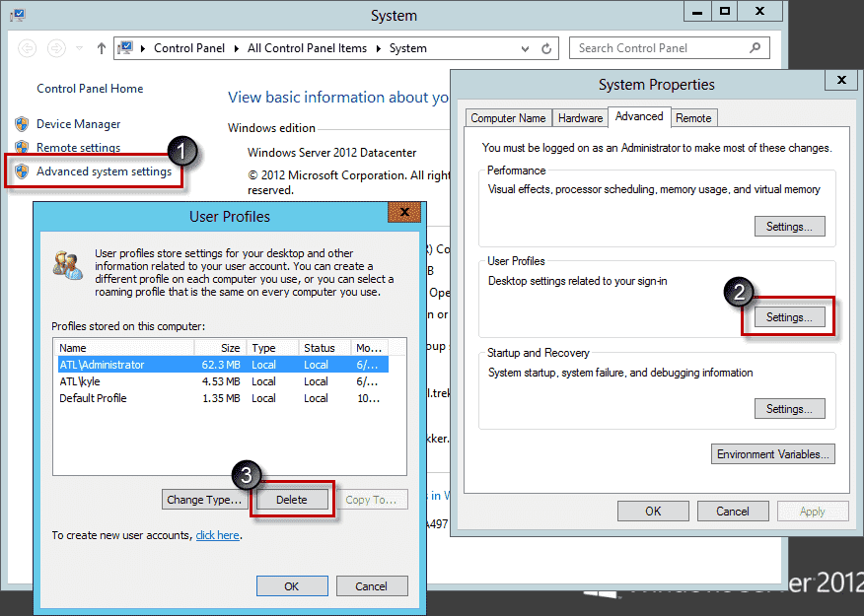Select All Control Panel Items breadcrumb
Image resolution: width=864 pixels, height=616 pixels.
(307, 48)
